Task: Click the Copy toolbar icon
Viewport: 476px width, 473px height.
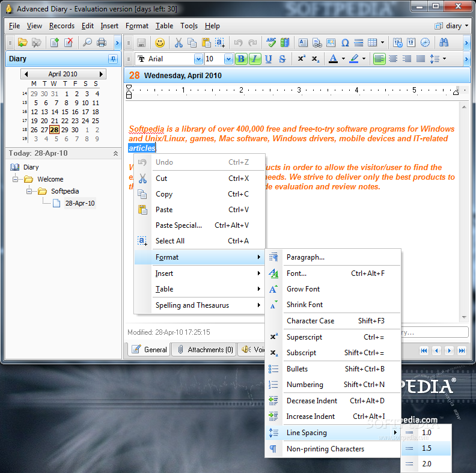Action: (x=192, y=43)
